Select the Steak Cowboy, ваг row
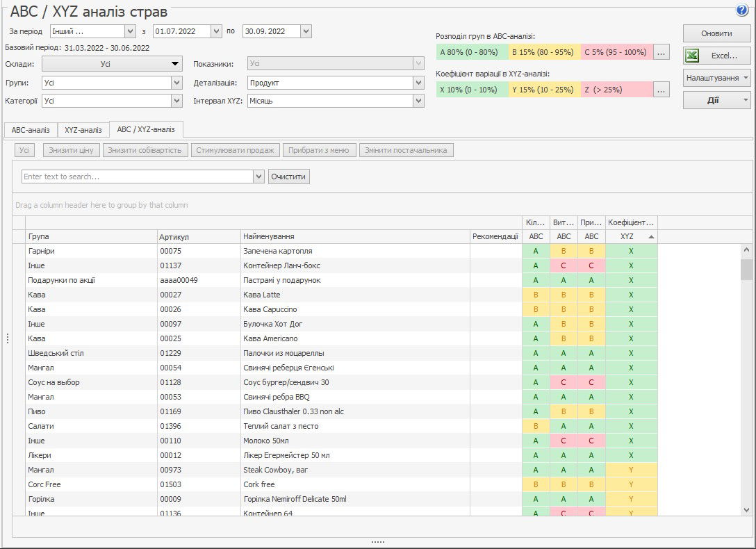Image resolution: width=756 pixels, height=549 pixels. click(x=341, y=470)
